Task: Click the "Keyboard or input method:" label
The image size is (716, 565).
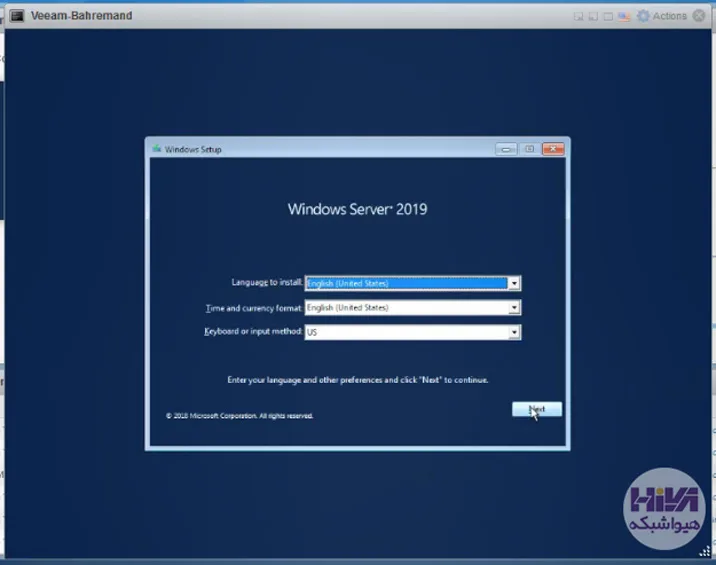Action: point(253,332)
